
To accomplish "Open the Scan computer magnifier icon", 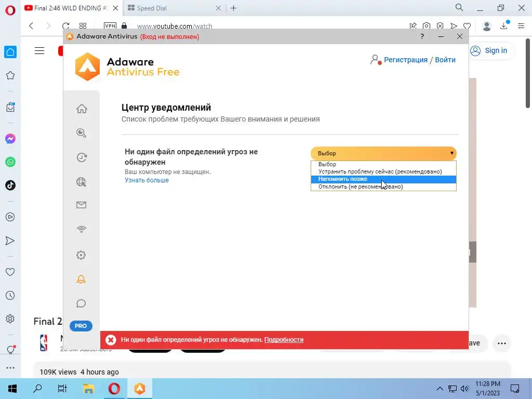I will click(81, 133).
